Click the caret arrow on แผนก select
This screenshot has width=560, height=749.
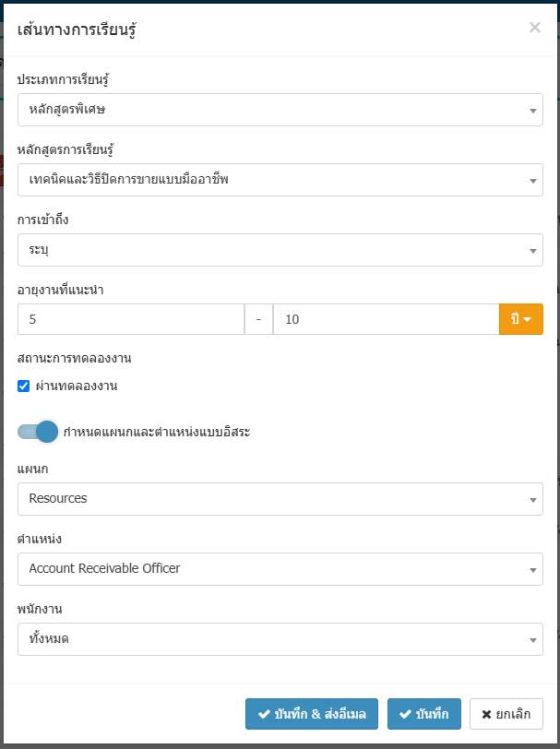532,500
